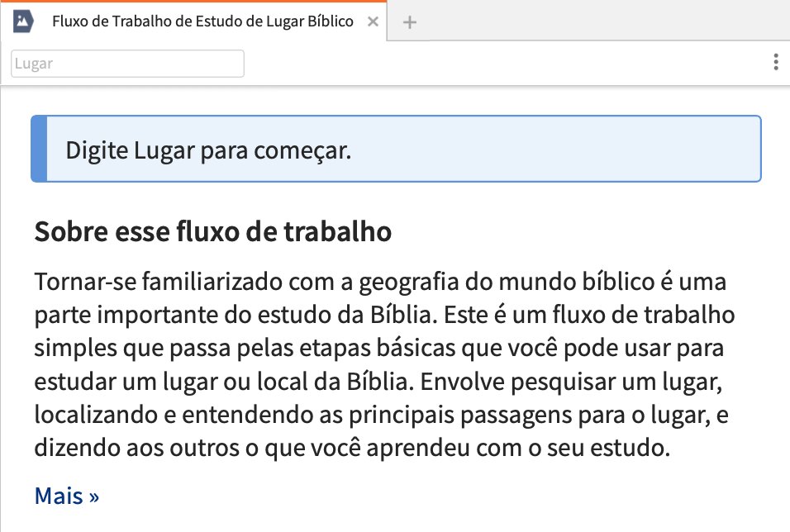The height and width of the screenshot is (532, 790).
Task: Select the Fluxo de Trabalho de Estudo tab
Action: pyautogui.click(x=202, y=21)
